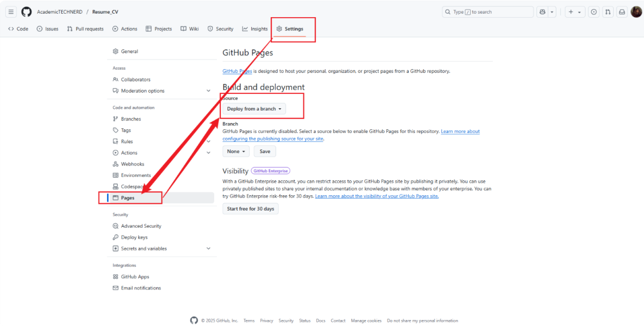This screenshot has width=644, height=332.
Task: Open the None branch dropdown
Action: coord(236,151)
